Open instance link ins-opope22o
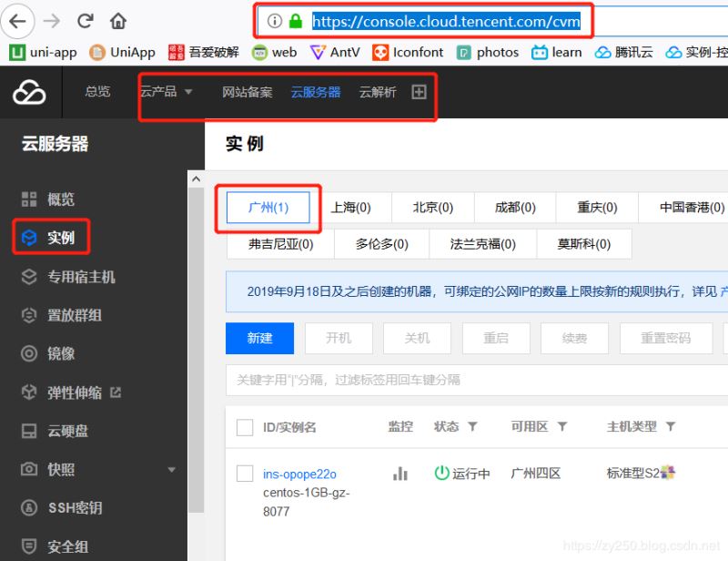The width and height of the screenshot is (728, 561). pyautogui.click(x=301, y=473)
